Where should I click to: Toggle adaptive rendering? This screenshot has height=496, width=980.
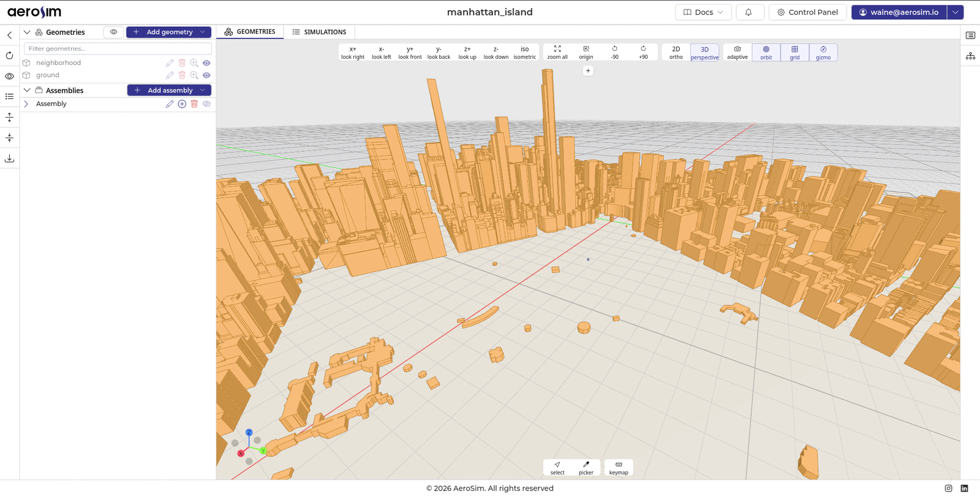[x=737, y=53]
